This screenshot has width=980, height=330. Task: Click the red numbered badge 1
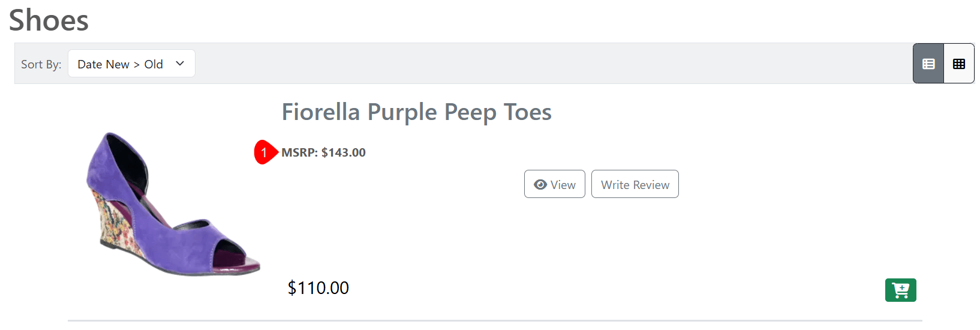pyautogui.click(x=264, y=152)
